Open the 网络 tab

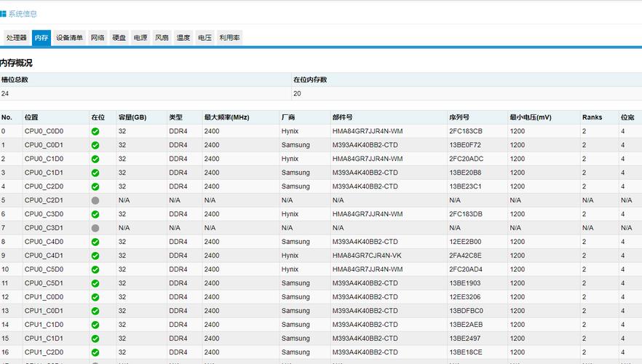point(98,38)
